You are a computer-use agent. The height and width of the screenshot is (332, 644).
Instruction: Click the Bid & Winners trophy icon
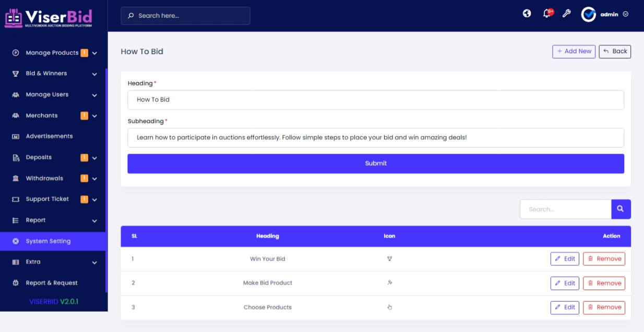tap(16, 73)
